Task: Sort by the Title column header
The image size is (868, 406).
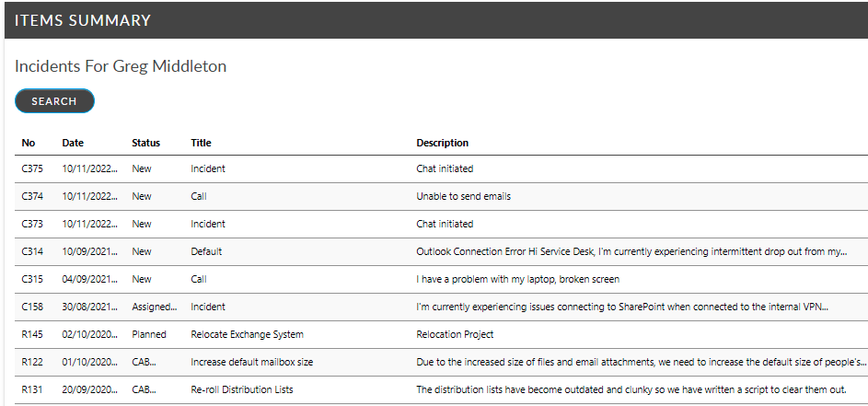Action: [x=201, y=143]
